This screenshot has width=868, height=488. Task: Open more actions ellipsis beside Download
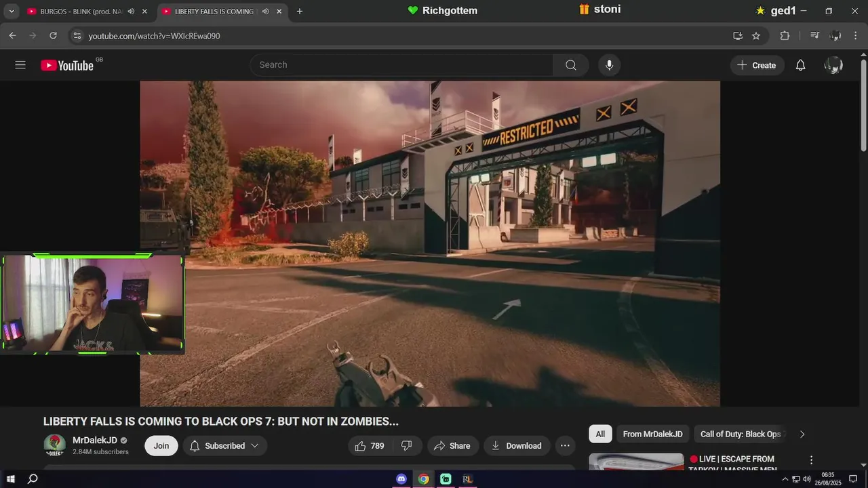pos(565,446)
